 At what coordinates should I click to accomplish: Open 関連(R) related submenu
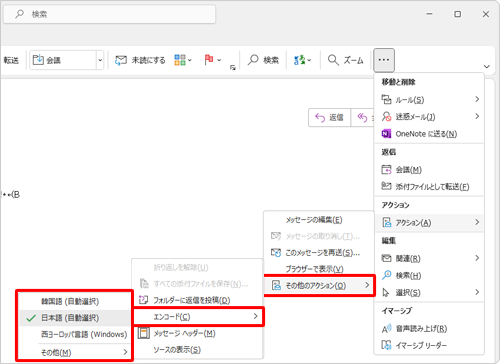point(429,258)
